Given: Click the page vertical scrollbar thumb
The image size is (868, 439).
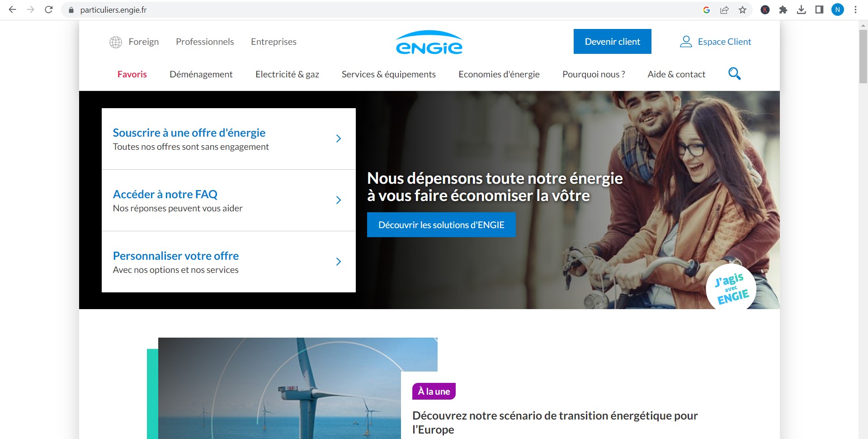Looking at the screenshot, I should coord(863,56).
